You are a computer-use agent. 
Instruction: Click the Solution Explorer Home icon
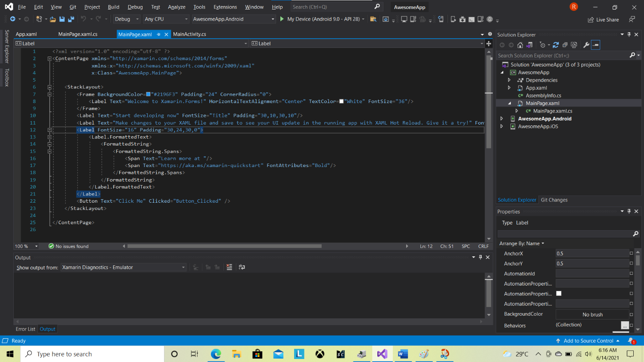click(520, 45)
